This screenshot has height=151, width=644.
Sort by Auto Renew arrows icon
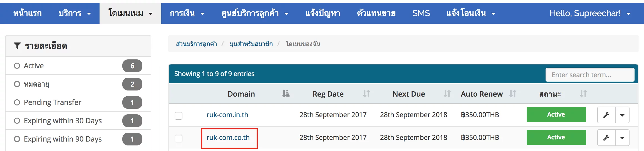[x=513, y=94]
